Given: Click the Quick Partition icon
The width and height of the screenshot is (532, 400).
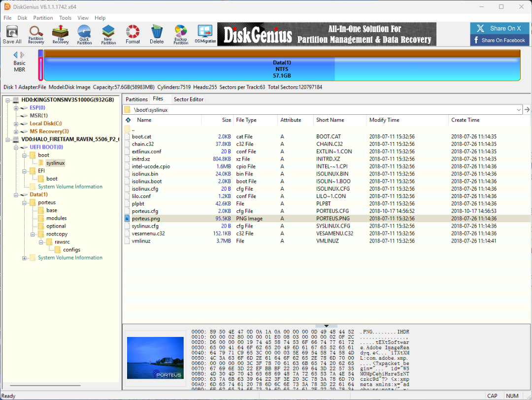Looking at the screenshot, I should [84, 34].
